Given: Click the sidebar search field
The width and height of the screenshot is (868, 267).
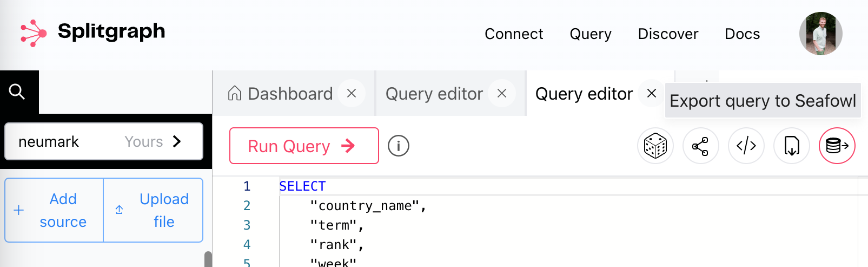Looking at the screenshot, I should tap(125, 92).
